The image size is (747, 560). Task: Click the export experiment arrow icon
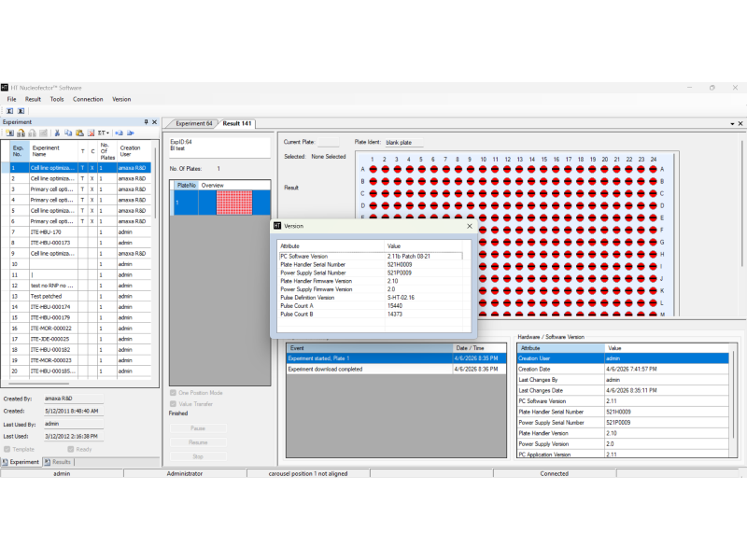130,133
